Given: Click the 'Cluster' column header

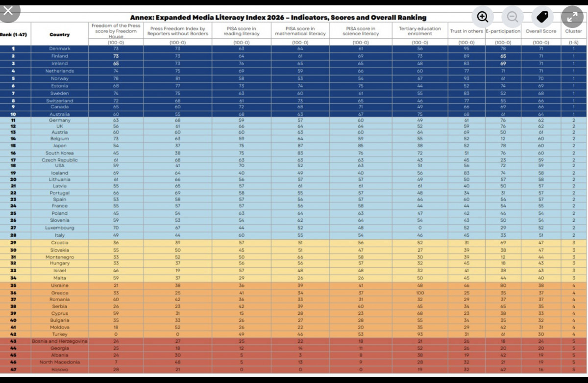Looking at the screenshot, I should (573, 31).
